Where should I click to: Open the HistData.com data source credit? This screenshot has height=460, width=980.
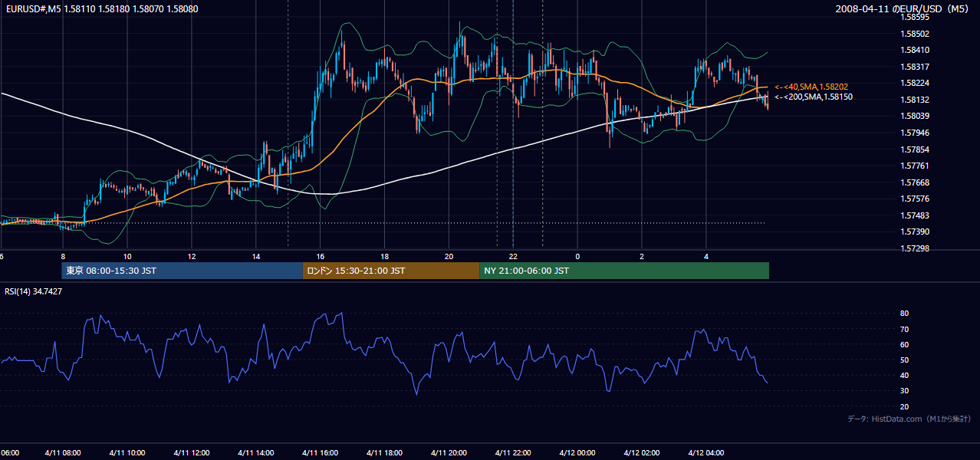point(909,419)
